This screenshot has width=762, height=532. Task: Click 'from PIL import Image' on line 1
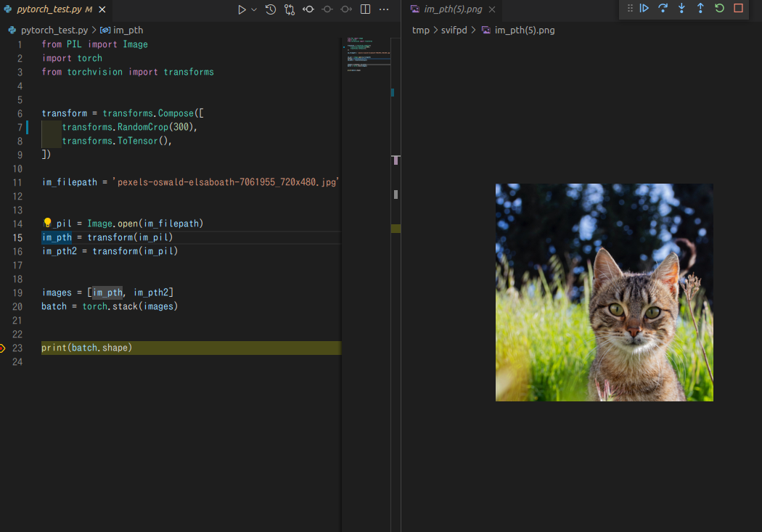[x=95, y=44]
